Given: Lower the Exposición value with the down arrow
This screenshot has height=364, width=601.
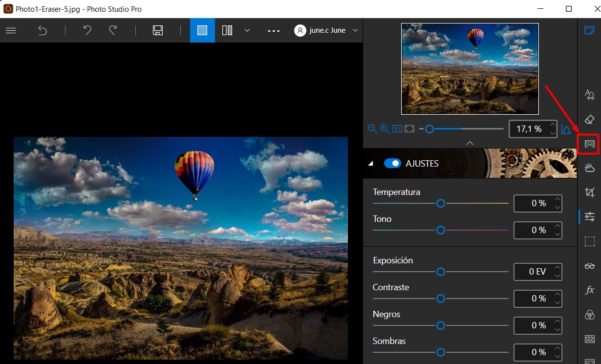Looking at the screenshot, I should pyautogui.click(x=558, y=276).
